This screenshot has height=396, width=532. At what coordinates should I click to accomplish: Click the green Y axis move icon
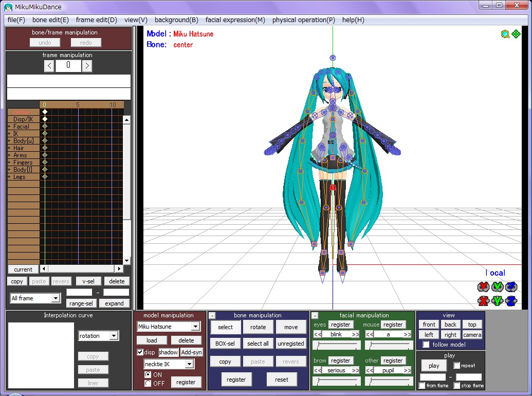[x=497, y=301]
